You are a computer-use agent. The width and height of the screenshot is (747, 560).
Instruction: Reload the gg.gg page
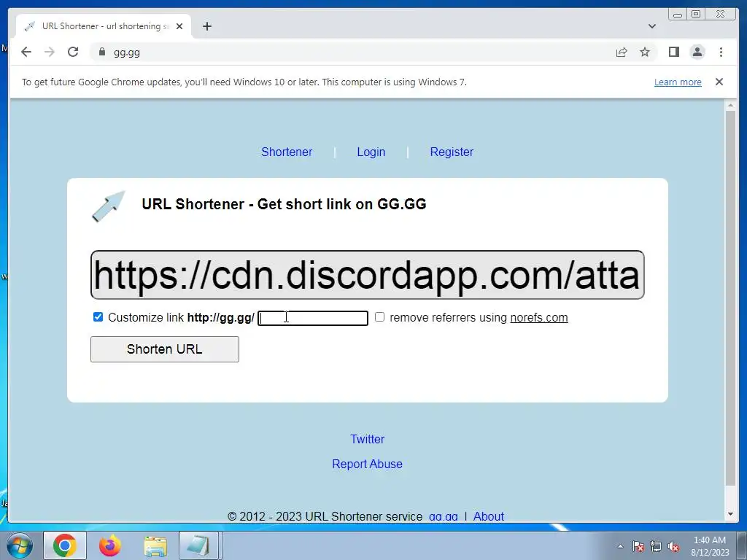[73, 52]
